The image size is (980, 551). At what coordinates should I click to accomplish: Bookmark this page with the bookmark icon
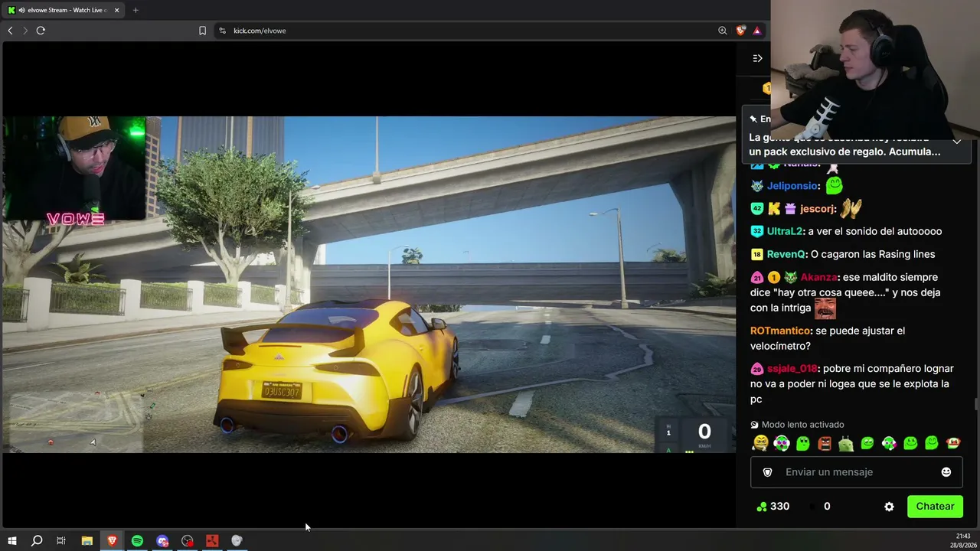pos(202,31)
